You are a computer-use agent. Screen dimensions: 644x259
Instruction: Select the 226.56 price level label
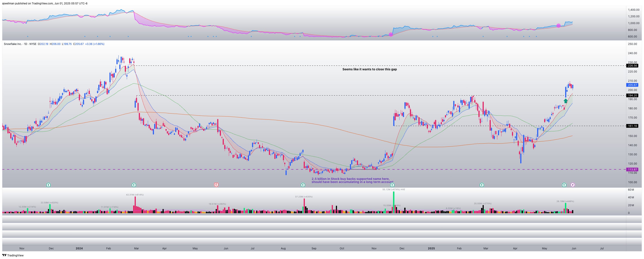(632, 66)
